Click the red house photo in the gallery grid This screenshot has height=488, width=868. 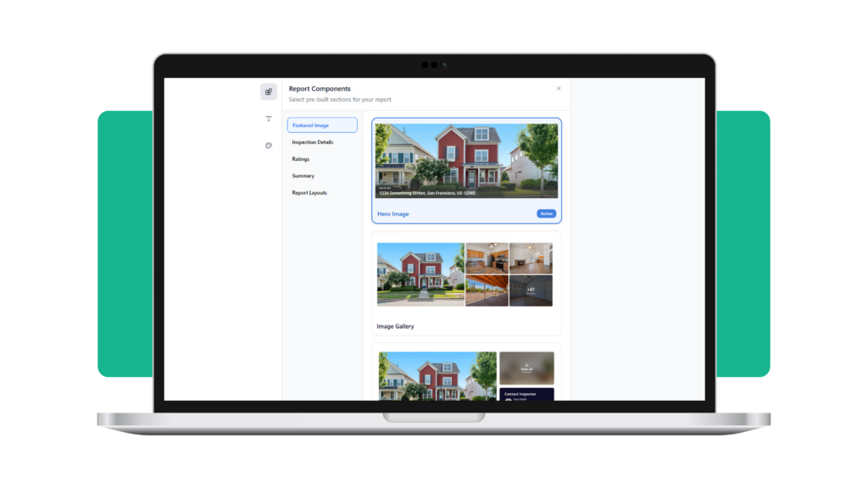419,273
